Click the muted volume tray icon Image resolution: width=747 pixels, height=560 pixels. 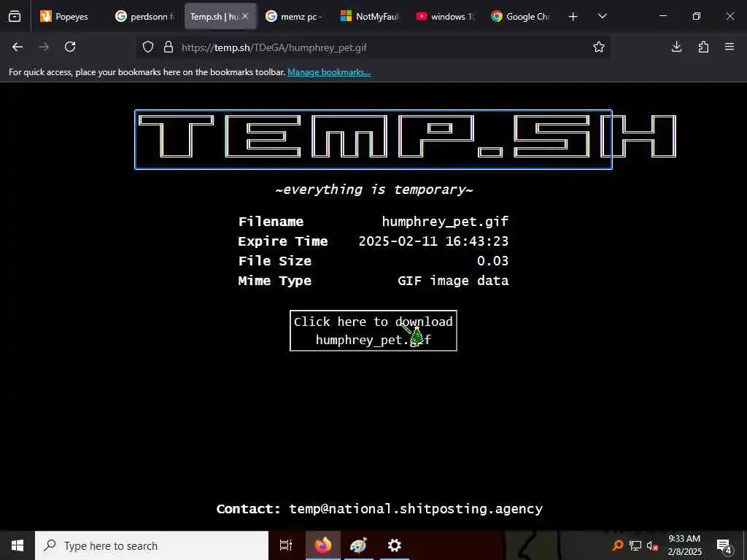click(652, 545)
